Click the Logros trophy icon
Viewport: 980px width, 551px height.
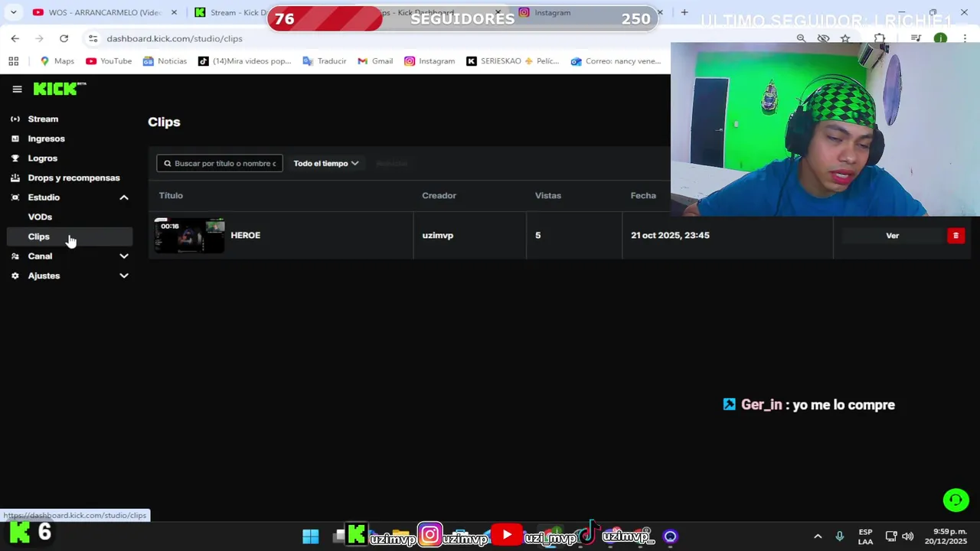(x=15, y=158)
